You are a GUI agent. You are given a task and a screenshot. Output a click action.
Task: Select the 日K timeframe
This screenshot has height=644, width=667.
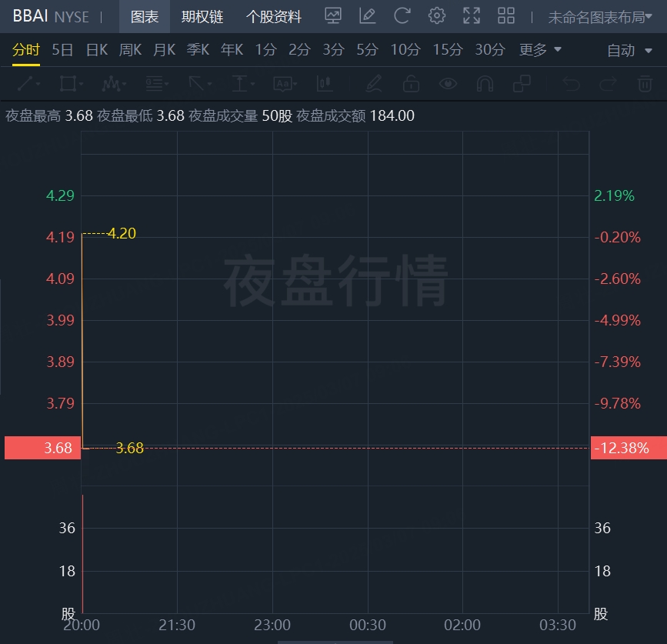pyautogui.click(x=97, y=50)
